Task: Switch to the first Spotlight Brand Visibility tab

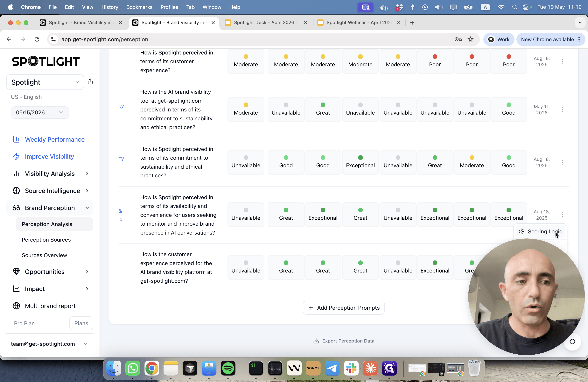Action: [81, 23]
